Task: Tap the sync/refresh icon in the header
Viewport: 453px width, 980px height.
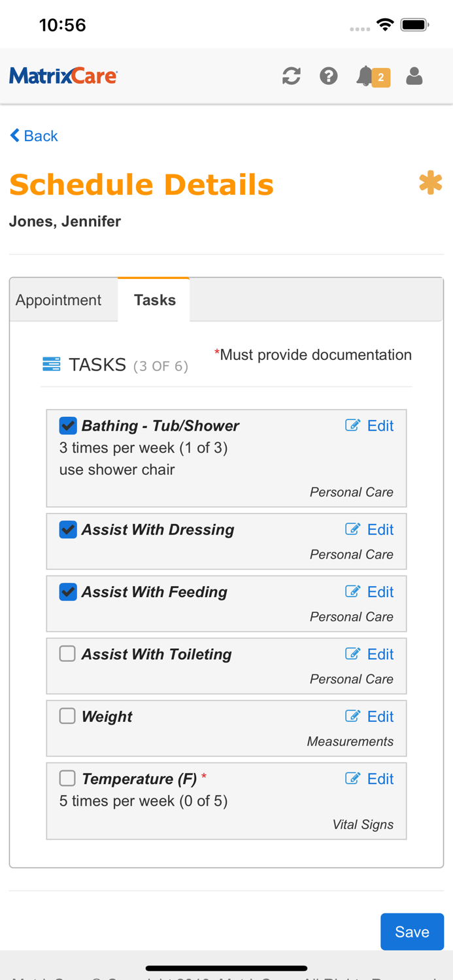Action: pyautogui.click(x=292, y=76)
